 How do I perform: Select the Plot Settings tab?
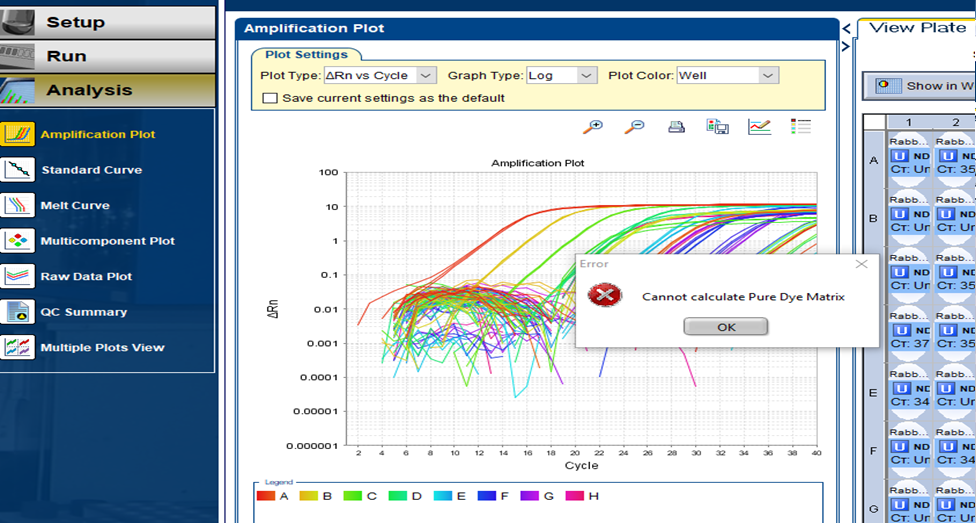(304, 54)
